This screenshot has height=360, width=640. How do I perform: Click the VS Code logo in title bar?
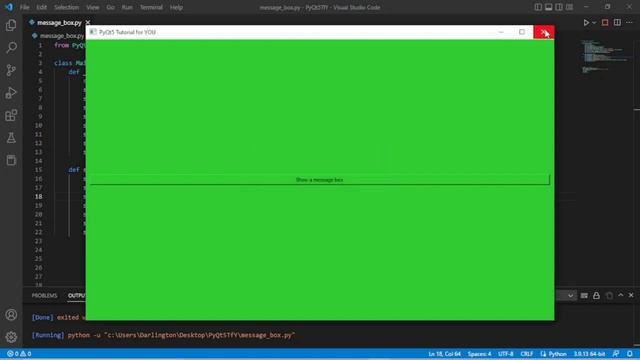pyautogui.click(x=9, y=7)
